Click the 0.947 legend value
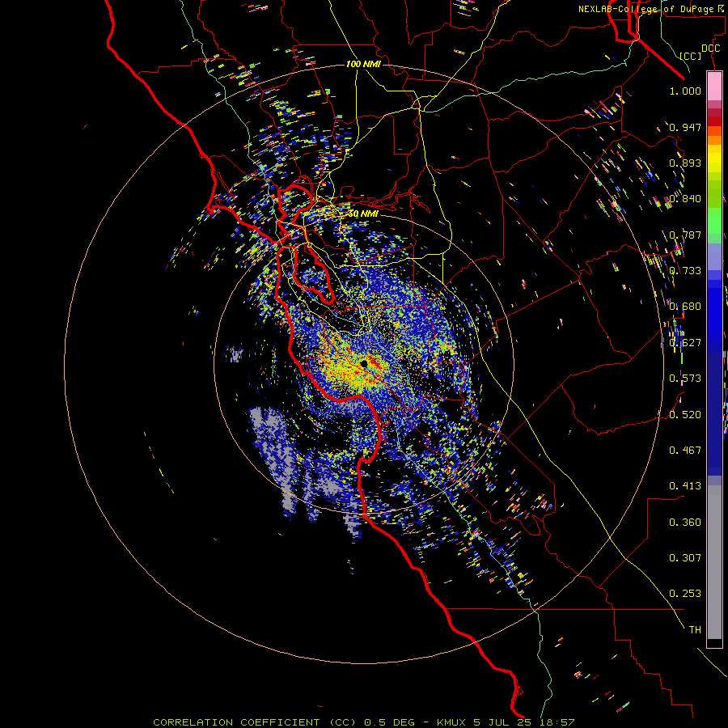The width and height of the screenshot is (728, 728). coord(685,127)
